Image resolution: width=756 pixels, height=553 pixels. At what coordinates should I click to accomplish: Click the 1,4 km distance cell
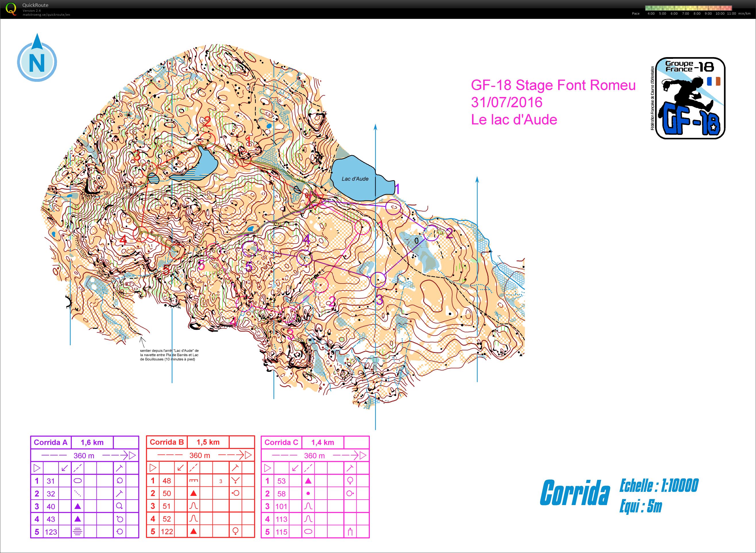(x=322, y=442)
